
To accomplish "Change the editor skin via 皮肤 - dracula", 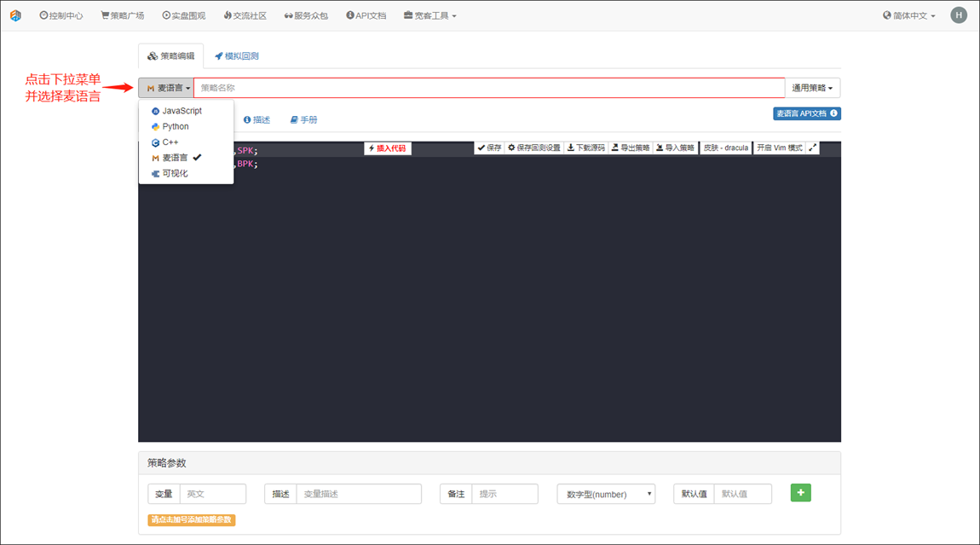I will coord(725,148).
